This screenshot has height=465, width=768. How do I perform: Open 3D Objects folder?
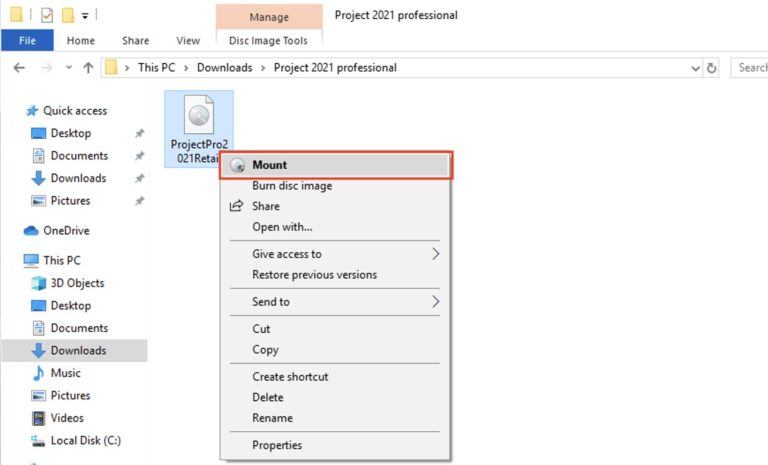pyautogui.click(x=77, y=283)
